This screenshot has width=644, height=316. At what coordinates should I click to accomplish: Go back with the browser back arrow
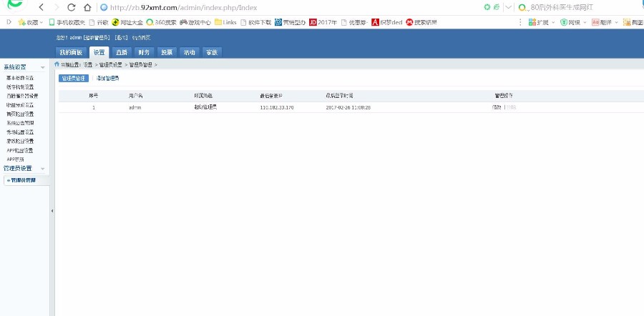pos(41,7)
